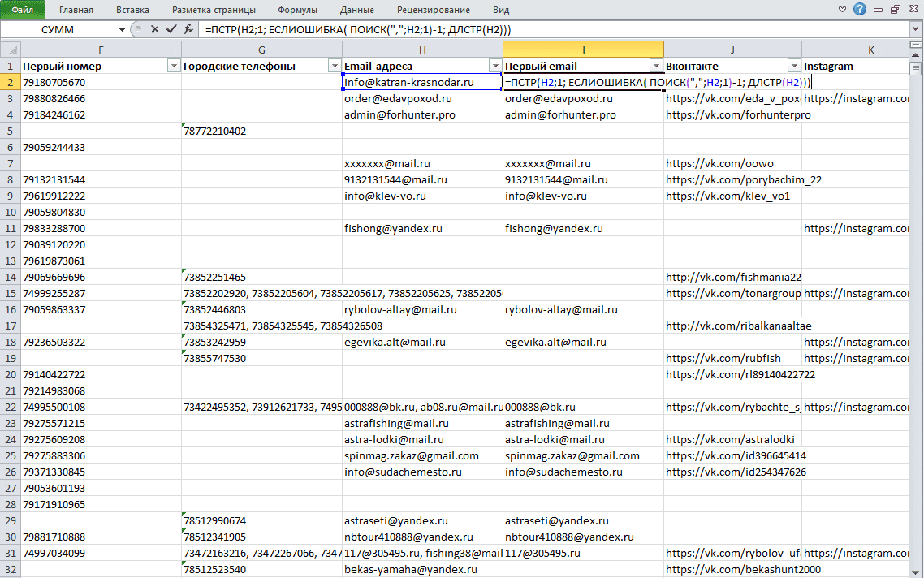The image size is (924, 578).
Task: Select column I header
Action: click(584, 50)
